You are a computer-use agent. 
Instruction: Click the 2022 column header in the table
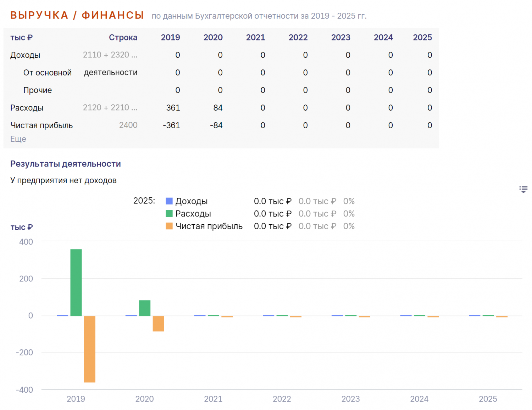pos(298,38)
